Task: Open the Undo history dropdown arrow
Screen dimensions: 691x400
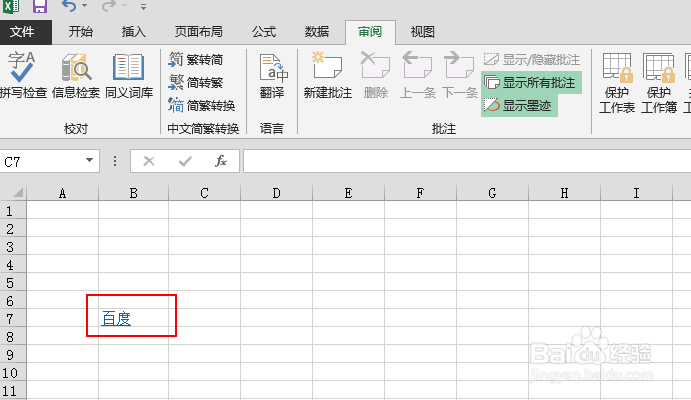Action: (x=84, y=6)
